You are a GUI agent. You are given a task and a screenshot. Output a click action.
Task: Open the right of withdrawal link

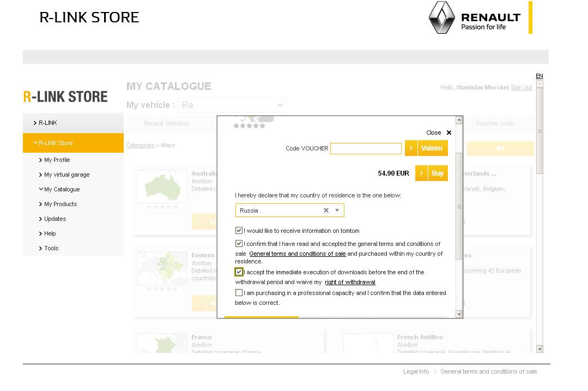[x=350, y=282]
